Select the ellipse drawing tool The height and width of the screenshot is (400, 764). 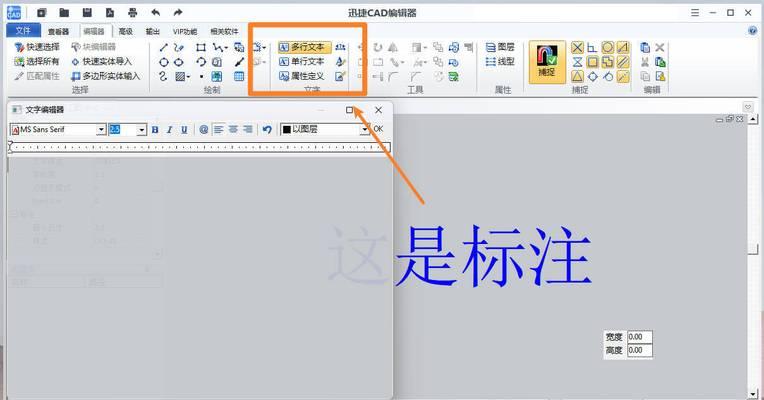pos(179,62)
